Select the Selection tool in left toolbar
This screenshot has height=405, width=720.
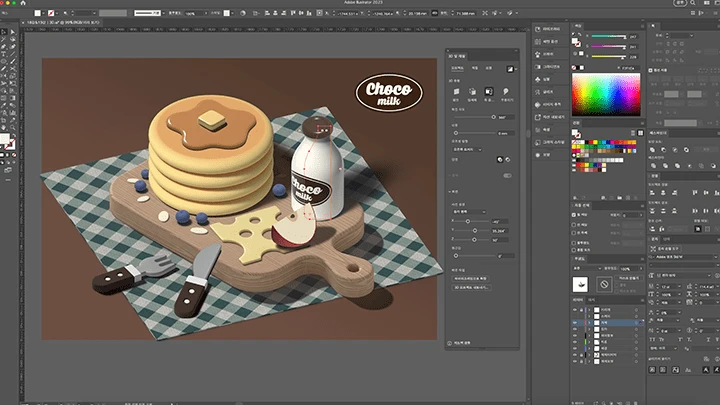pyautogui.click(x=4, y=32)
